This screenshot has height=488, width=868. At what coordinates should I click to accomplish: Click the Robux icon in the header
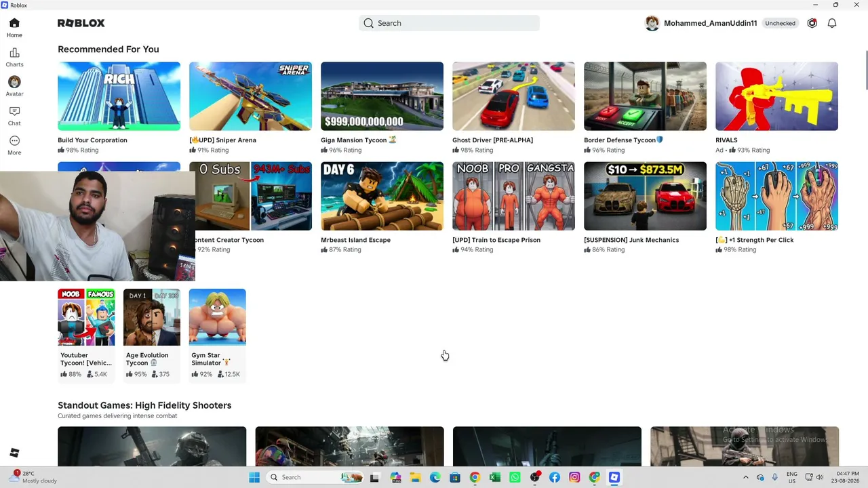812,23
